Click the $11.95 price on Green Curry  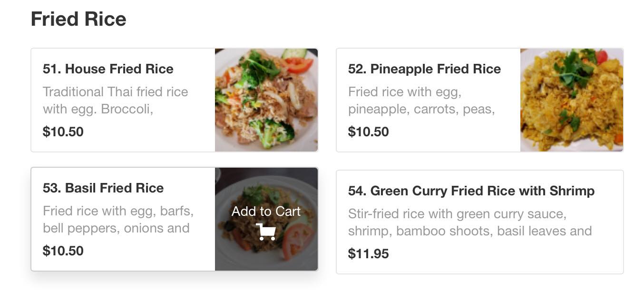[368, 253]
